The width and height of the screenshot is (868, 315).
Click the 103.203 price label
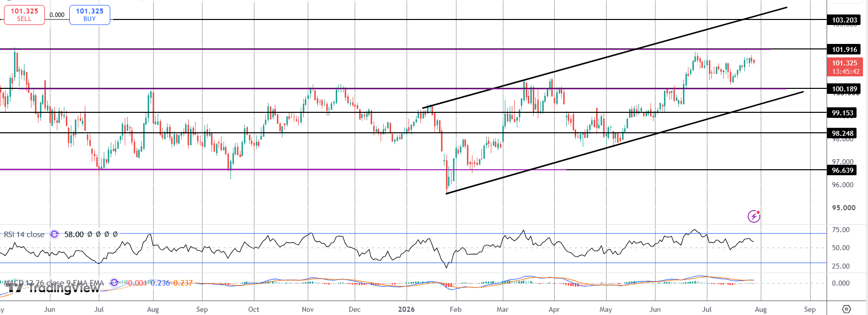[844, 20]
